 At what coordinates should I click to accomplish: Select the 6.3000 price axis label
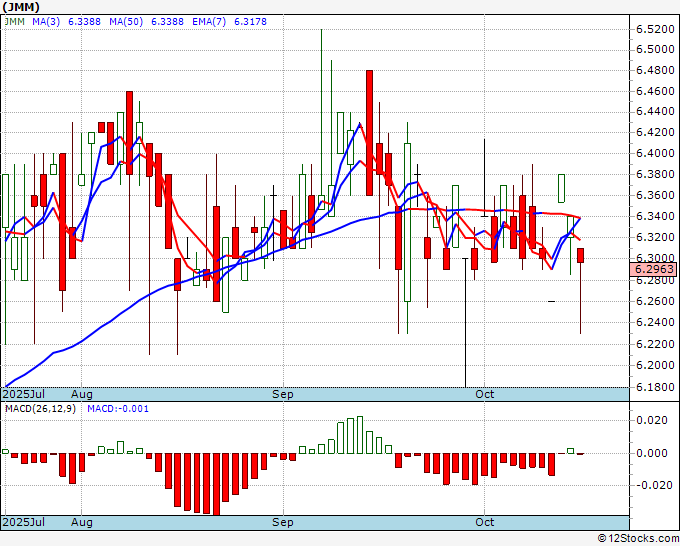click(x=655, y=258)
